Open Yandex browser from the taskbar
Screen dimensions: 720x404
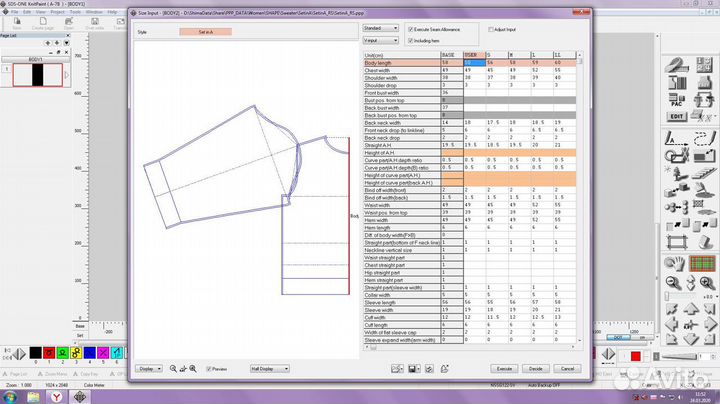[x=58, y=396]
